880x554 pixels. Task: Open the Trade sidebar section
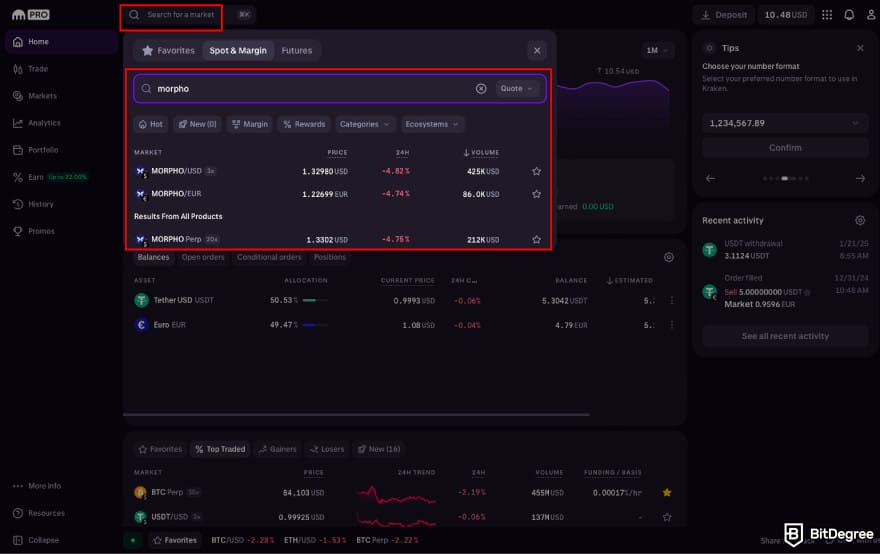61,68
